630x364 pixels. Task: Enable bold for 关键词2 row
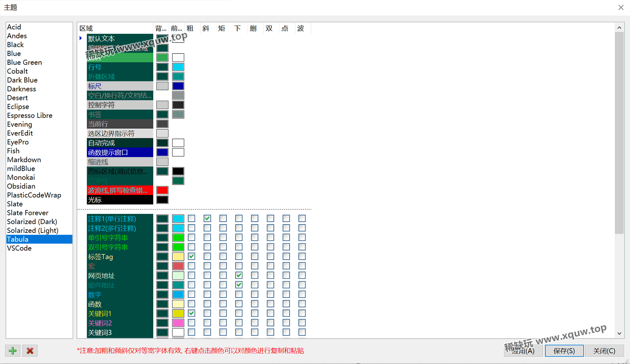(192, 323)
